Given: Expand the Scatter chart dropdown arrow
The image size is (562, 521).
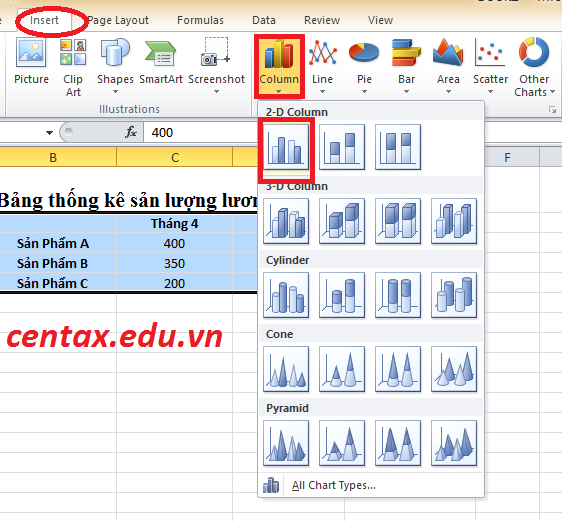Looking at the screenshot, I should point(490,92).
